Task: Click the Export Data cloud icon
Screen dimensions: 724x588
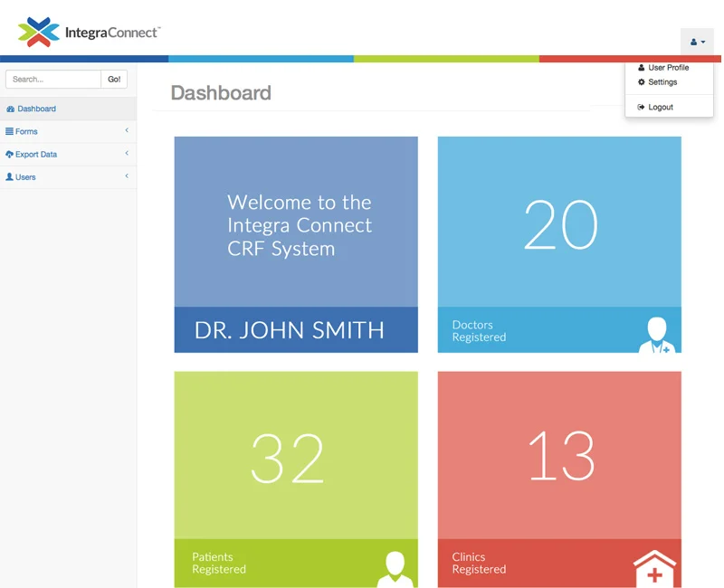Action: (9, 154)
